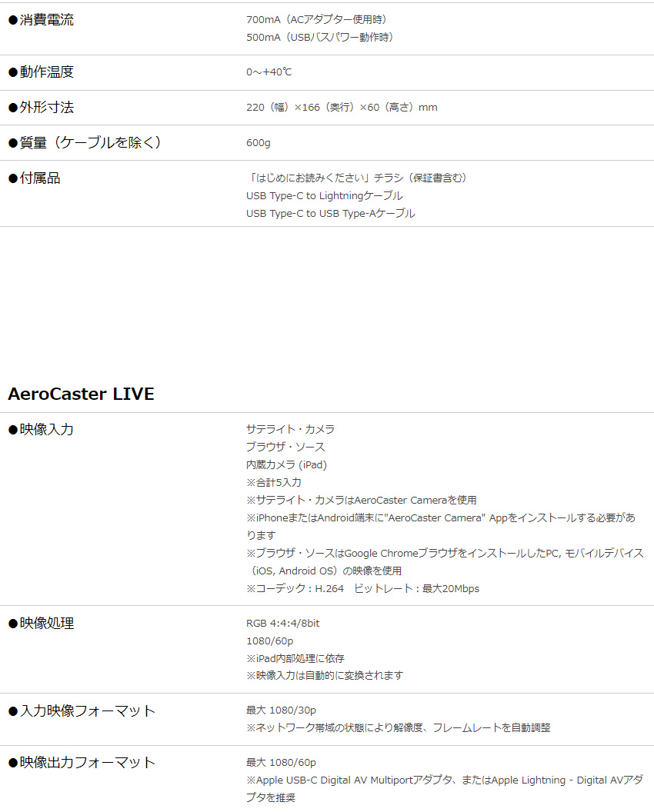Click the iPhoneまたはAndroid端末 app install note
The image size is (654, 812).
point(441,526)
